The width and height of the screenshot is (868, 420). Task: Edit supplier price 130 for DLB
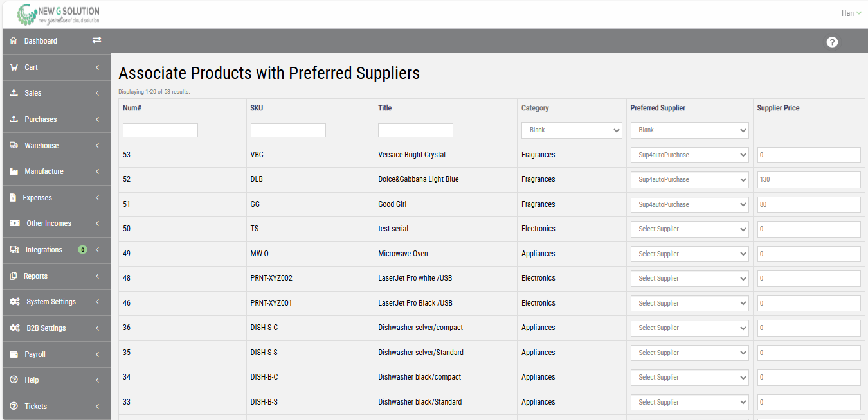(809, 180)
